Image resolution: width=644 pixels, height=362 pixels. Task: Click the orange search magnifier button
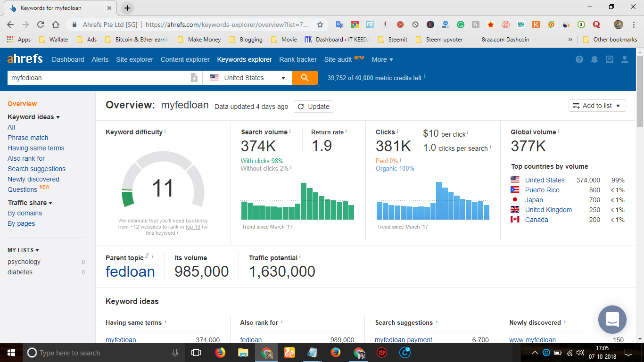(x=305, y=77)
